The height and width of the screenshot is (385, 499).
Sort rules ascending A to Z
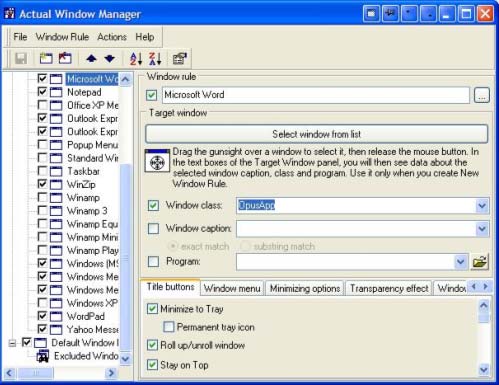tap(136, 59)
